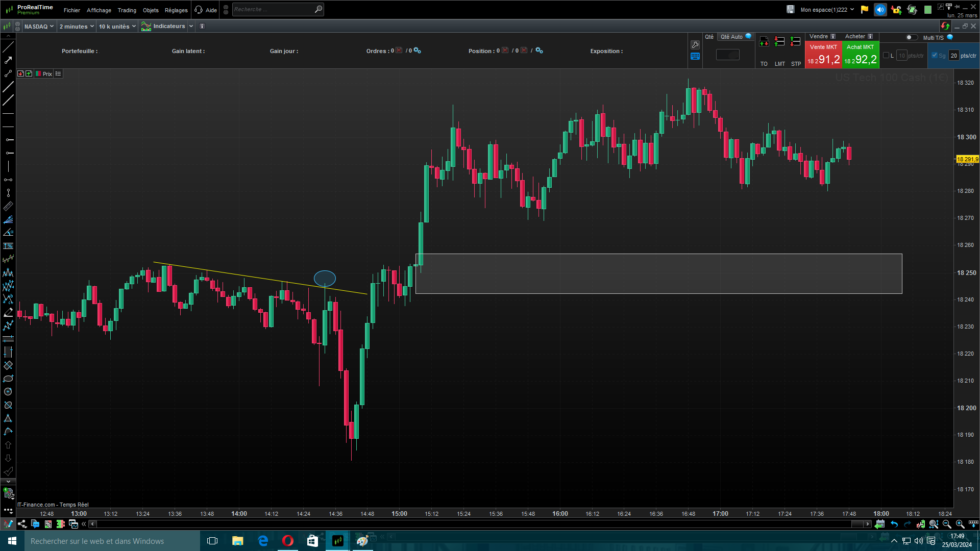Viewport: 980px width, 551px height.
Task: Expand the 2 minutes timeframe dropdown
Action: 77,27
